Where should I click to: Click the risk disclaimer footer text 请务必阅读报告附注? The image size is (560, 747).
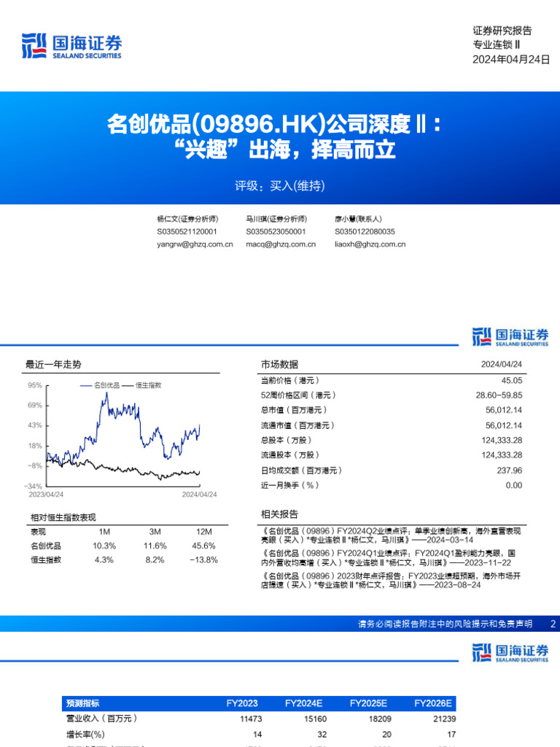pyautogui.click(x=446, y=624)
